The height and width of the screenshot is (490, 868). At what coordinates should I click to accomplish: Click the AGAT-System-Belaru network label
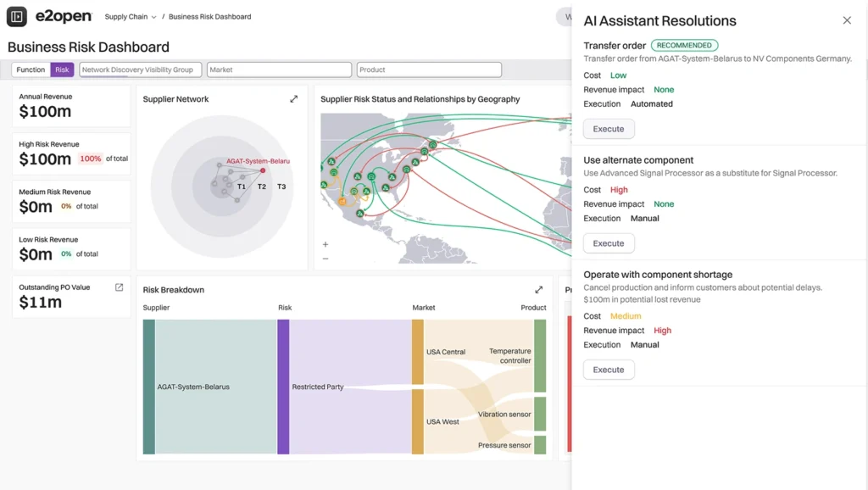258,161
